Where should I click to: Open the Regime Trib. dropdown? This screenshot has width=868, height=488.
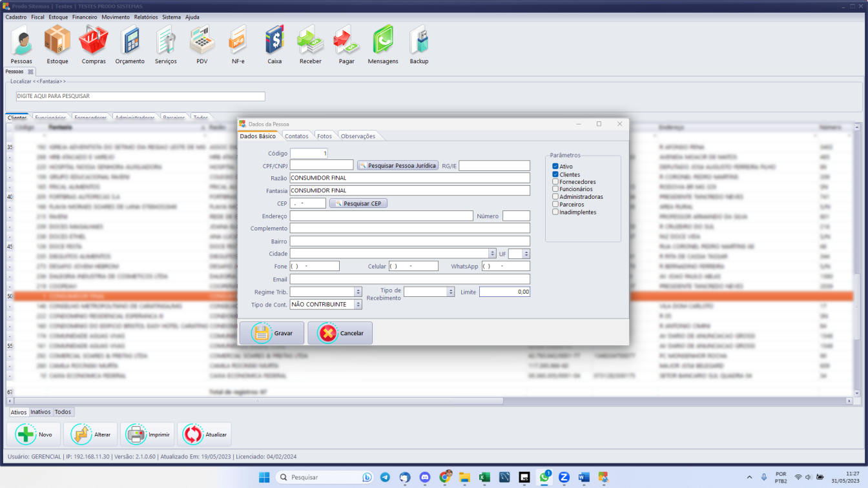click(x=358, y=291)
